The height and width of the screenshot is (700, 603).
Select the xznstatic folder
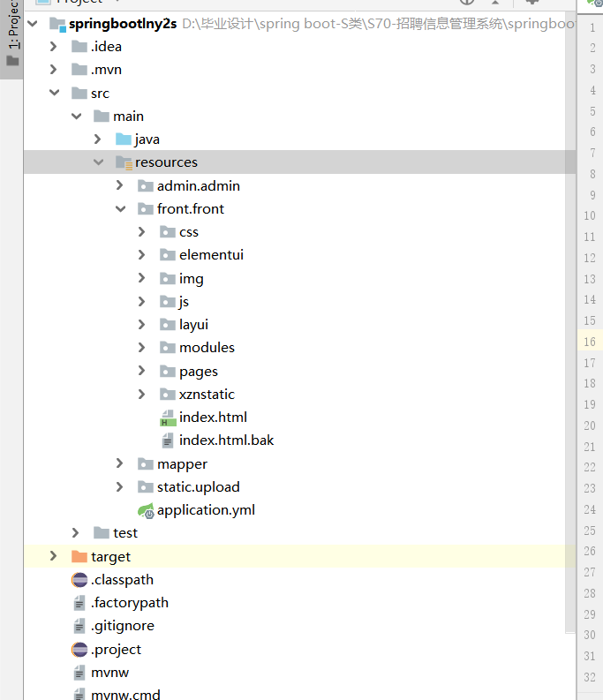click(206, 395)
